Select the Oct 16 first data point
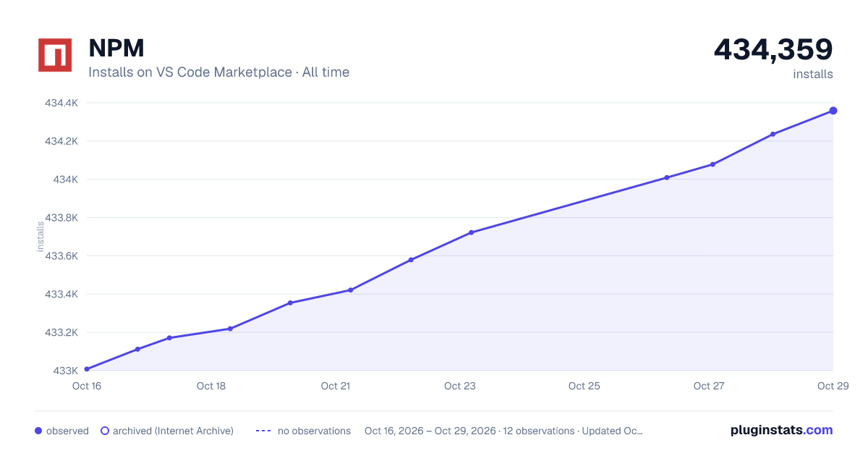 click(x=87, y=369)
